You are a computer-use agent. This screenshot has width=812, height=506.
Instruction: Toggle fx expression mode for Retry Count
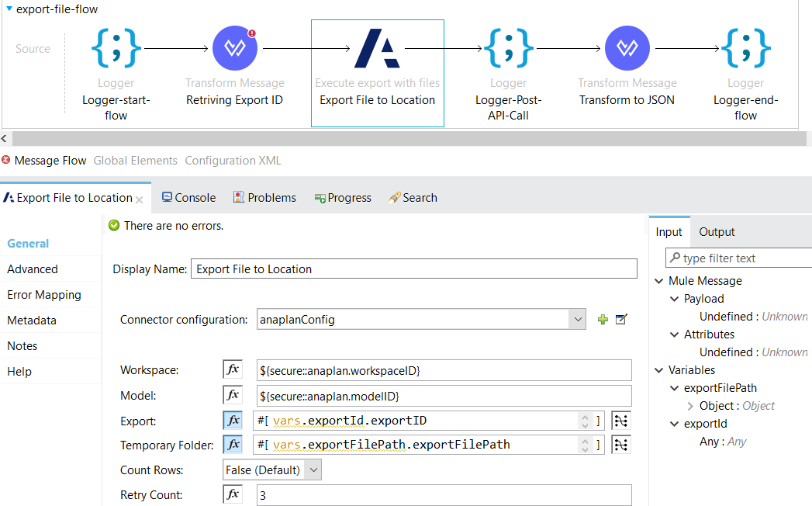click(x=233, y=494)
